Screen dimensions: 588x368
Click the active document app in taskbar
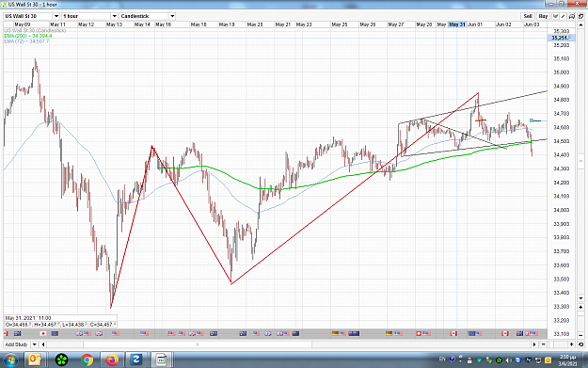click(162, 360)
